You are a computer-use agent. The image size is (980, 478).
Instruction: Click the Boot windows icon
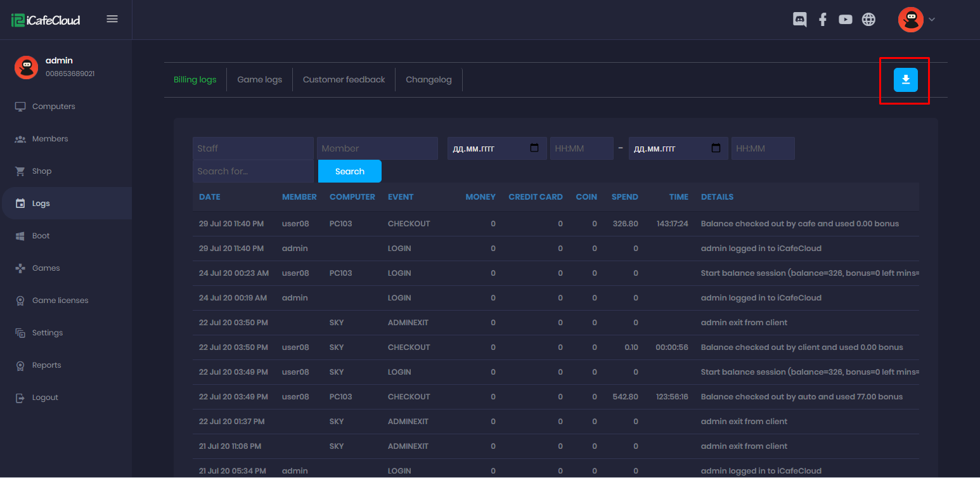coord(20,236)
